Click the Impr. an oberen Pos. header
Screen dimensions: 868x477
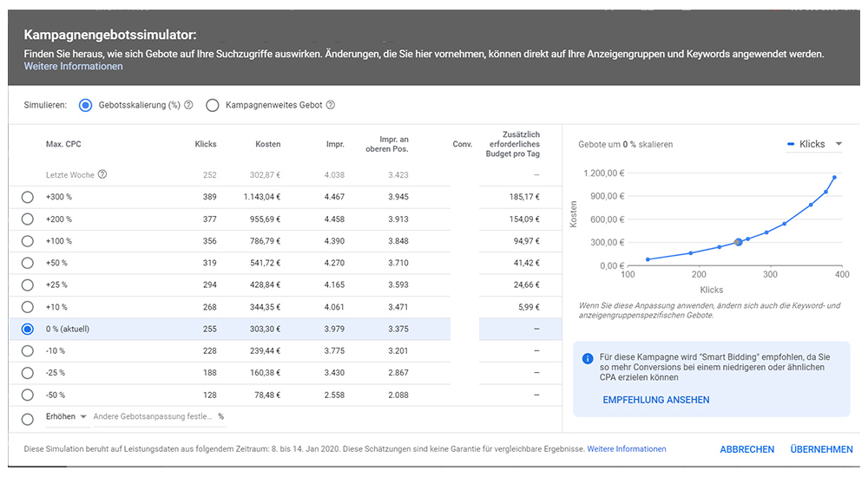pos(387,144)
